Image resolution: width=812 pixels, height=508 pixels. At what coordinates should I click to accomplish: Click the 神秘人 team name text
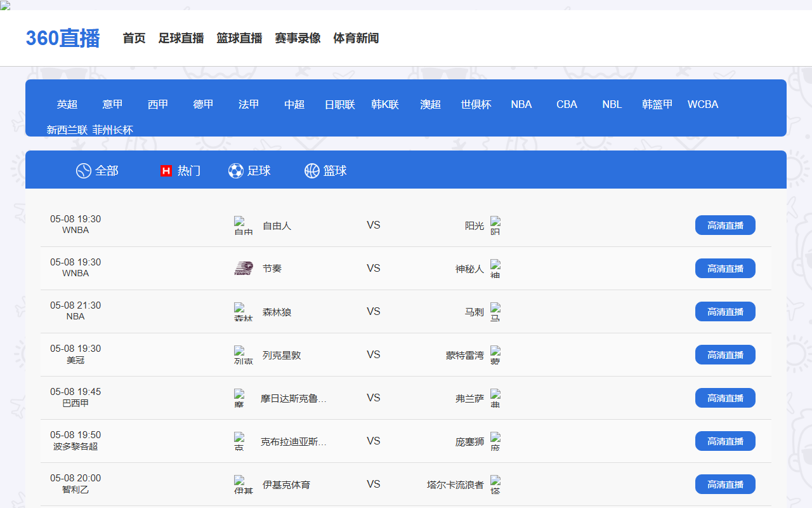coord(469,269)
